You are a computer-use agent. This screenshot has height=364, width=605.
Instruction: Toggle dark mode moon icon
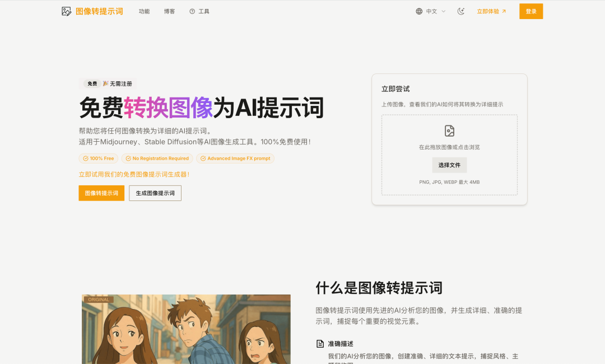click(x=461, y=11)
